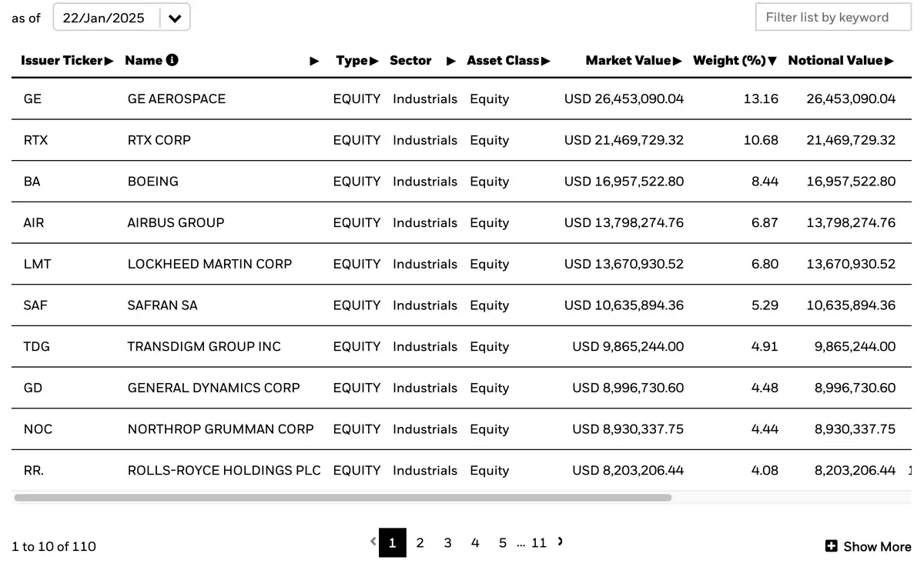Image resolution: width=924 pixels, height=567 pixels.
Task: Click the plus icon beside Show More
Action: 831,546
